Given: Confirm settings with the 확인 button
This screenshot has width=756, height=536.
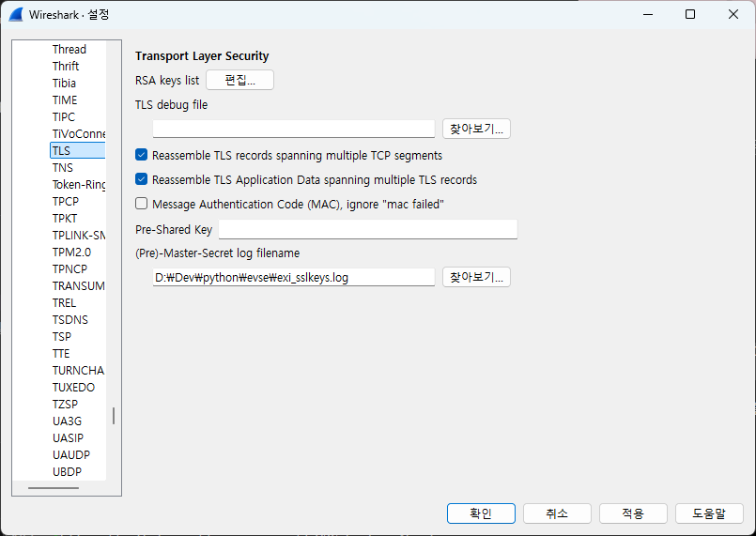Looking at the screenshot, I should tap(481, 513).
